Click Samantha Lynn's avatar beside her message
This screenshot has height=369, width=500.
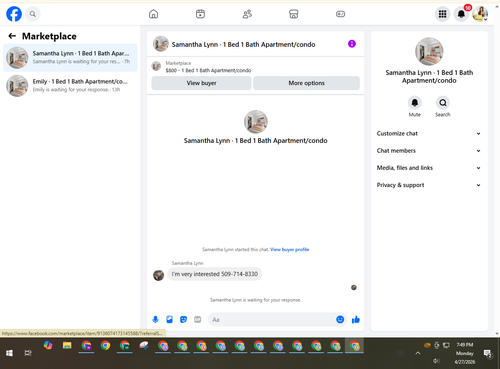point(158,275)
